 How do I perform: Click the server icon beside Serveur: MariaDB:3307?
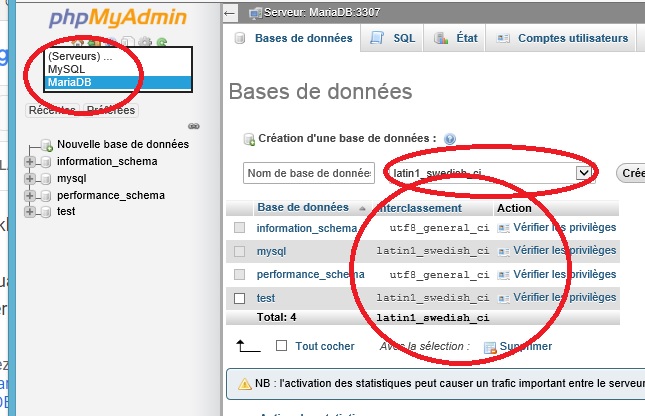pyautogui.click(x=255, y=13)
